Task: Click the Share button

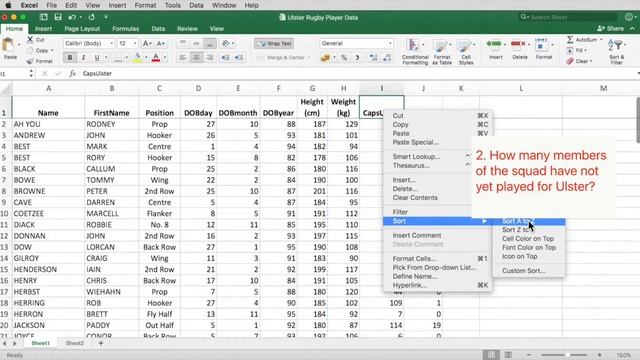Action: tap(611, 29)
